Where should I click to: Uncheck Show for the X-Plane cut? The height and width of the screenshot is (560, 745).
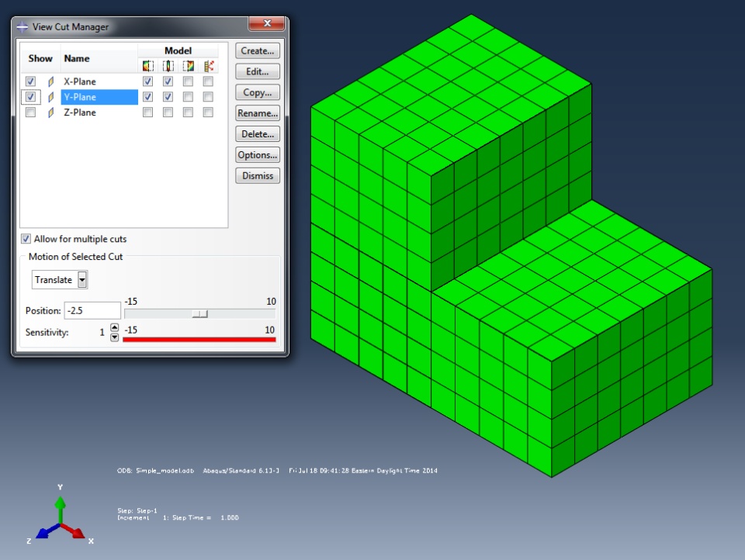click(30, 81)
